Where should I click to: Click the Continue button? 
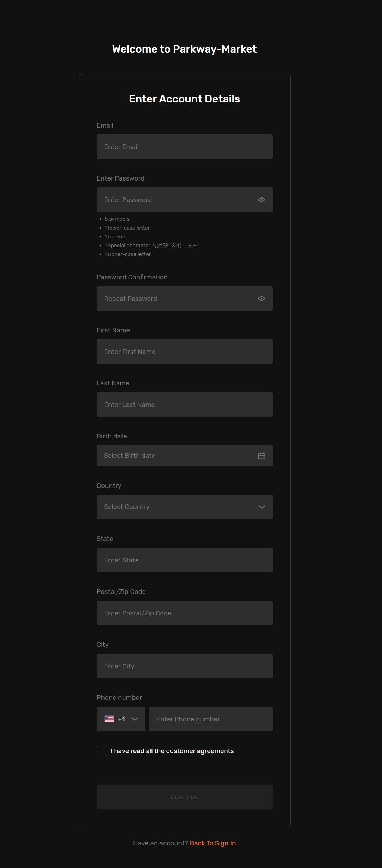185,797
